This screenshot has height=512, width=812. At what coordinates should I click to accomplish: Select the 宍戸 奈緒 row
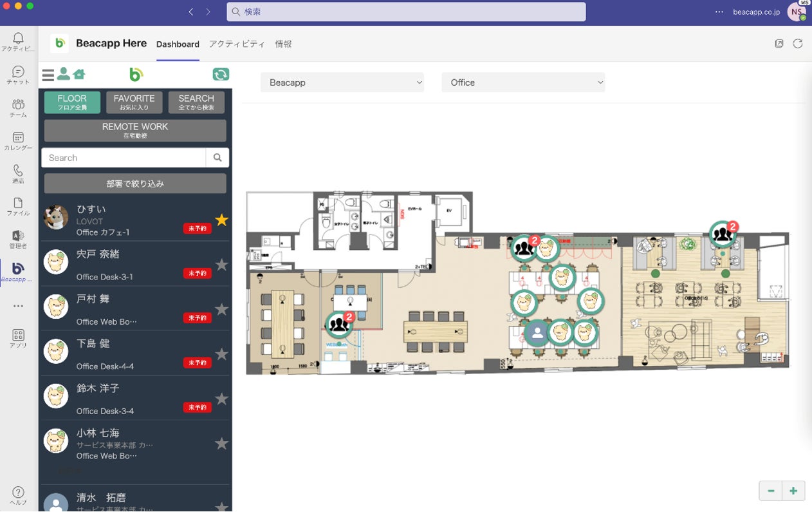tap(135, 264)
